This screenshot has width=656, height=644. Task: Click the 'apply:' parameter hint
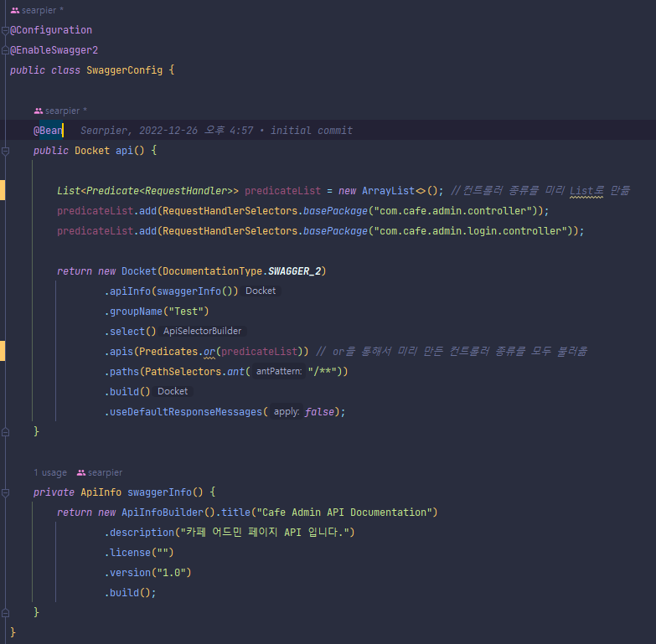pyautogui.click(x=287, y=412)
